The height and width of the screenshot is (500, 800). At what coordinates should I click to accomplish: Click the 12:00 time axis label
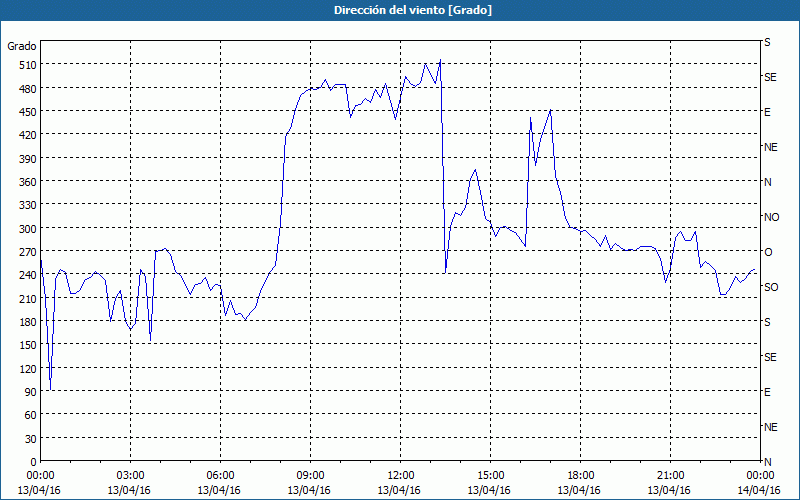coord(401,476)
